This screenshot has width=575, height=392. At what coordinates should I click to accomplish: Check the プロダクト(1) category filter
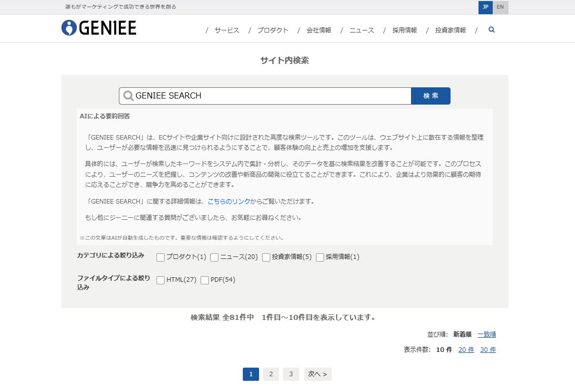click(160, 257)
